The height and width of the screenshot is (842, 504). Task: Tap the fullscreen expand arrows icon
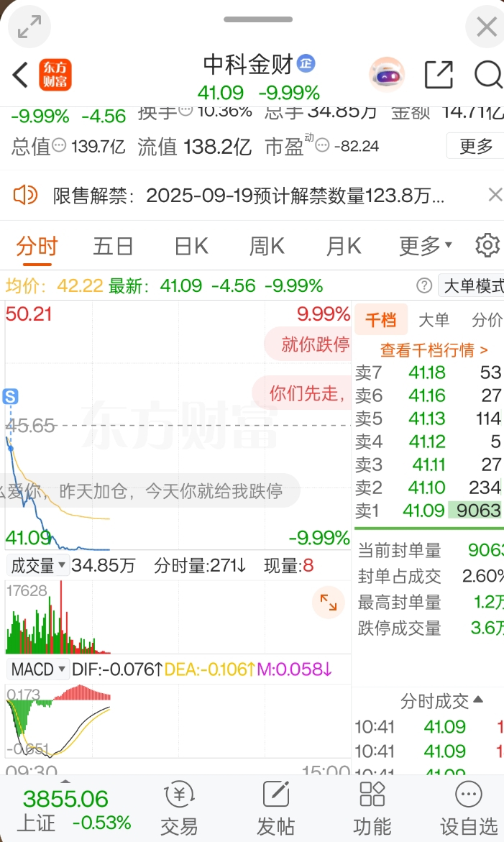point(29,27)
